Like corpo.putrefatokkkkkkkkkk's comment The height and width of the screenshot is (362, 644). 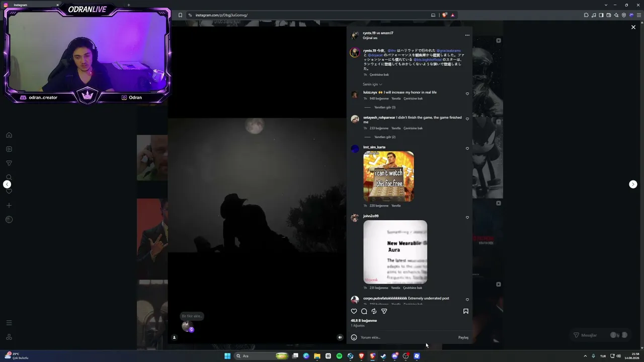467,300
